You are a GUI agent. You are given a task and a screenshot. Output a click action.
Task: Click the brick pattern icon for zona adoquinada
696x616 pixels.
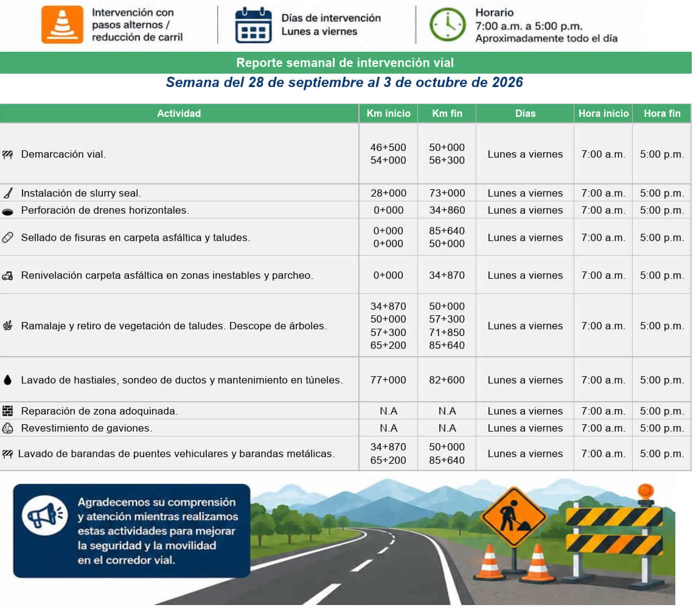(x=7, y=411)
